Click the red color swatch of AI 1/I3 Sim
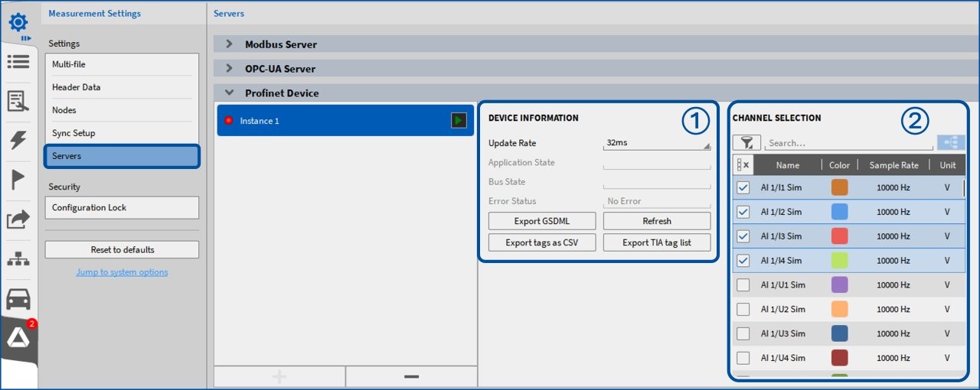The width and height of the screenshot is (980, 390). tap(840, 236)
